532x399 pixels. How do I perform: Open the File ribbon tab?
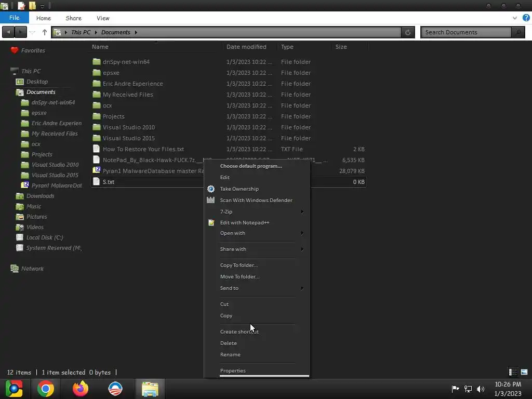[x=14, y=18]
